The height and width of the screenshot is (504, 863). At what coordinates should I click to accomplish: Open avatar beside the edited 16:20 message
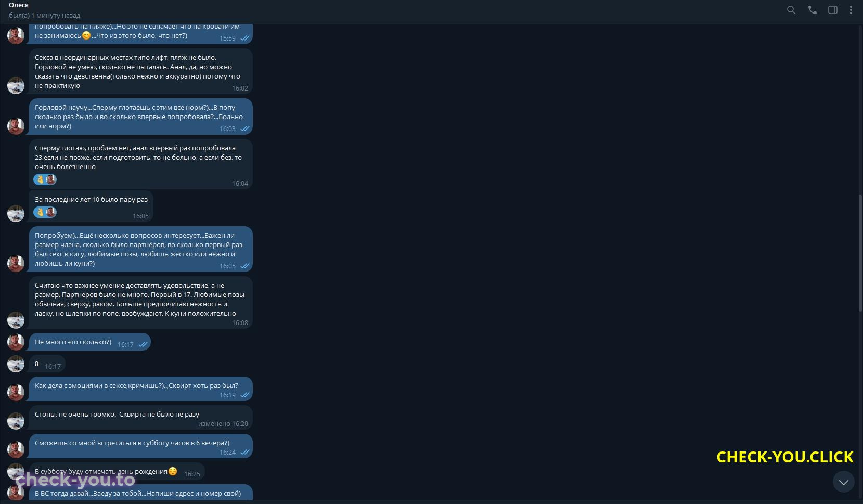pos(16,421)
